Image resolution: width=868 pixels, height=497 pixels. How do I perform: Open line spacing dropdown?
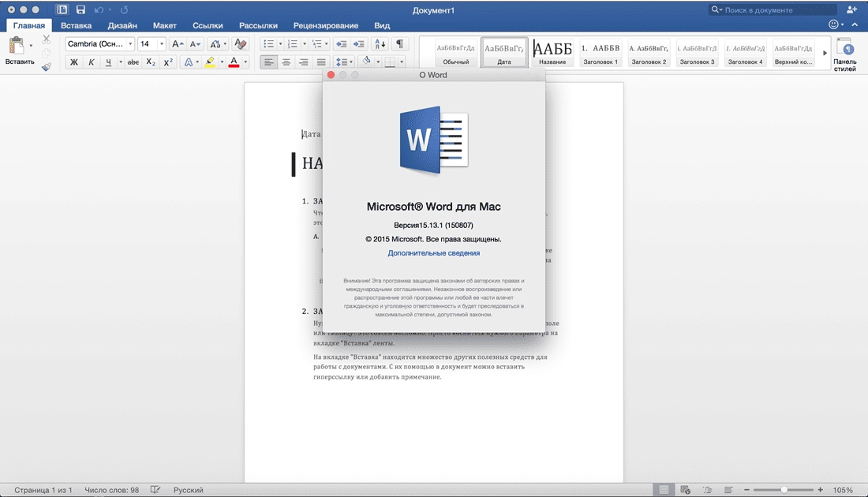point(345,62)
